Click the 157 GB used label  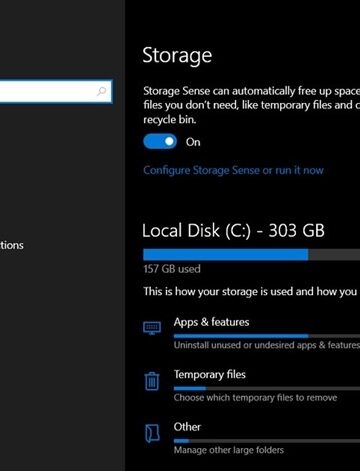172,269
